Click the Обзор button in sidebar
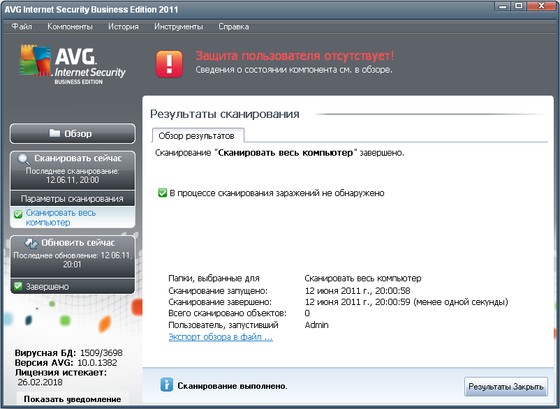 pyautogui.click(x=73, y=134)
